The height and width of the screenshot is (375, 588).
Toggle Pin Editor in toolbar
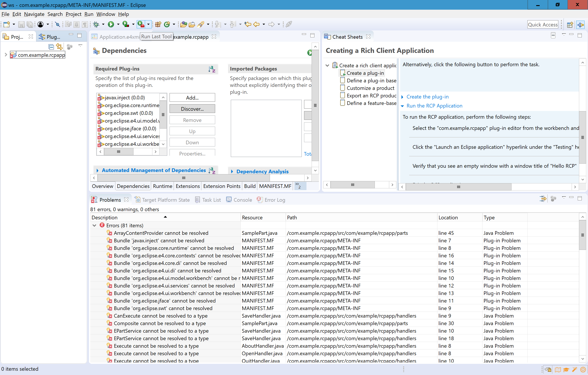[289, 24]
